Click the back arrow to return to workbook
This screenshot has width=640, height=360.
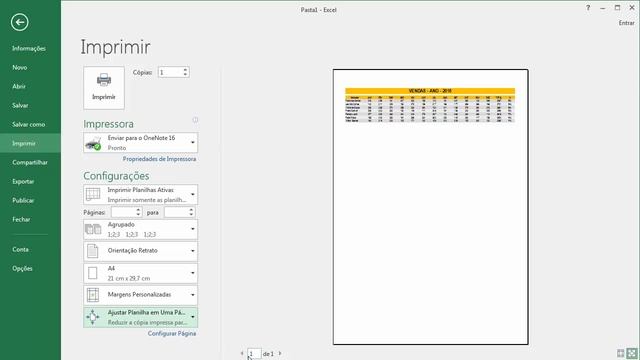click(20, 22)
